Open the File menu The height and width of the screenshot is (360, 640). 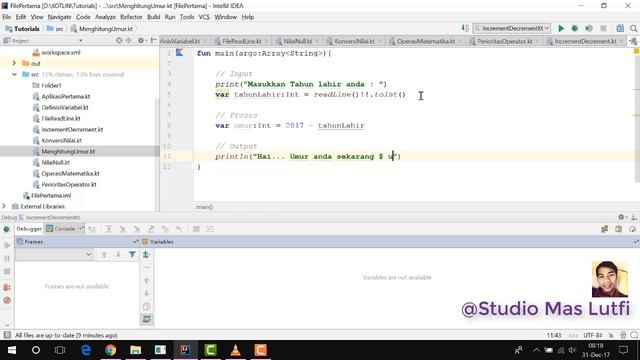[7, 17]
